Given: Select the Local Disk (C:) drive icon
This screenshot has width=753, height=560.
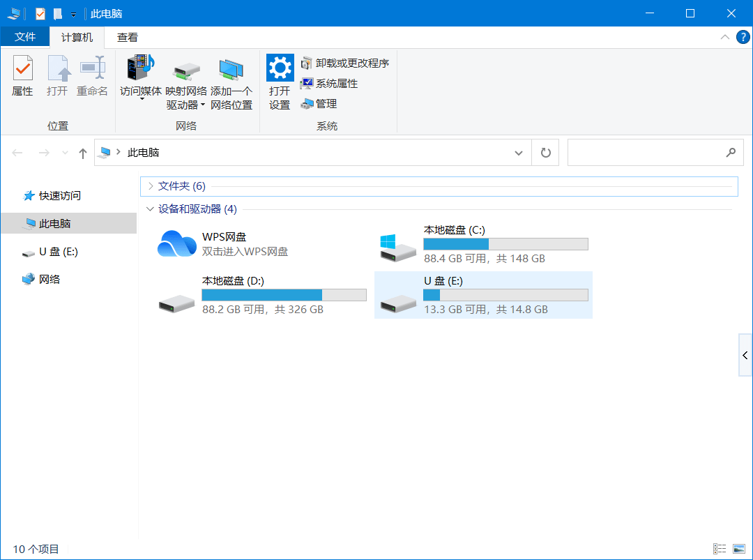Looking at the screenshot, I should click(x=397, y=248).
